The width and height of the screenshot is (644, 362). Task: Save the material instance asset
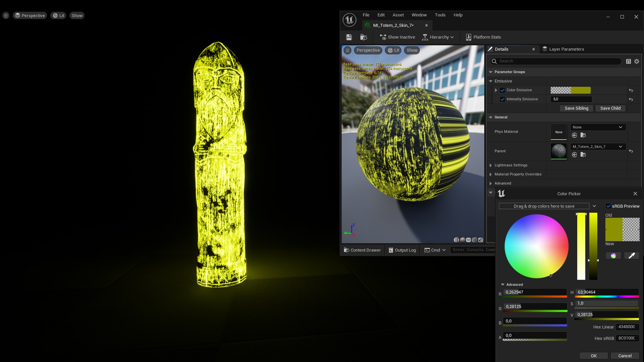[349, 37]
